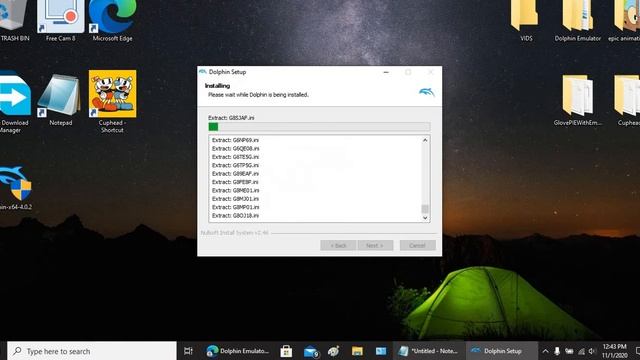640x360 pixels.
Task: Select the log row Extract: G6QE08.ini
Action: click(x=235, y=149)
